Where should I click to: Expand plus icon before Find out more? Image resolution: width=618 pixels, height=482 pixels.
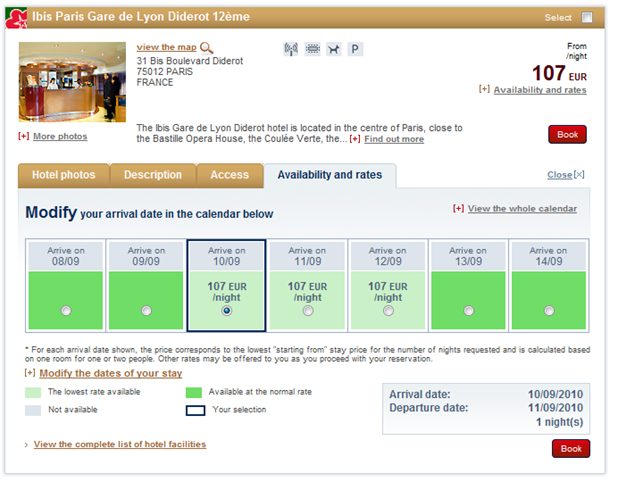[x=355, y=139]
